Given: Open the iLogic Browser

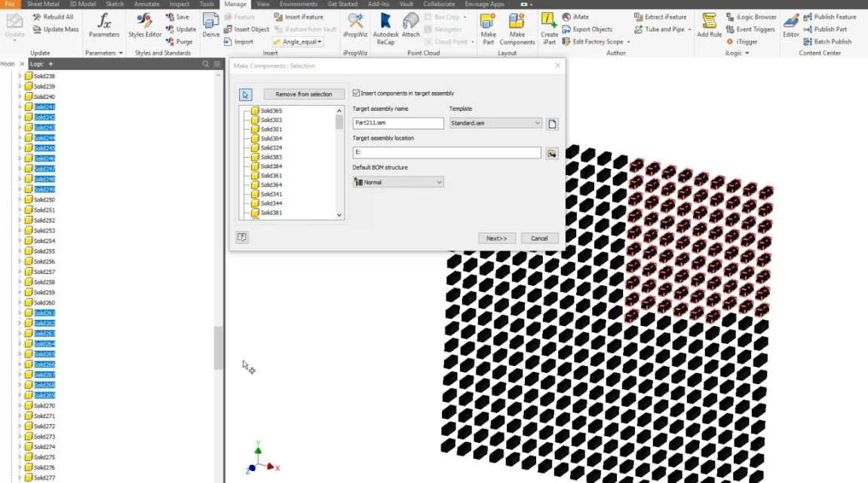Looking at the screenshot, I should (751, 17).
